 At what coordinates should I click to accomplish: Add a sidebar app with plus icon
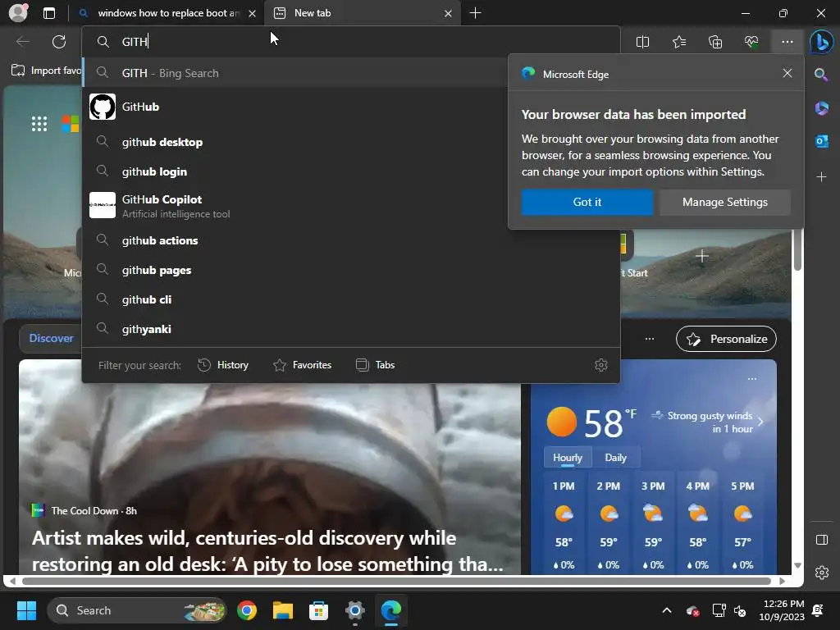[x=821, y=177]
